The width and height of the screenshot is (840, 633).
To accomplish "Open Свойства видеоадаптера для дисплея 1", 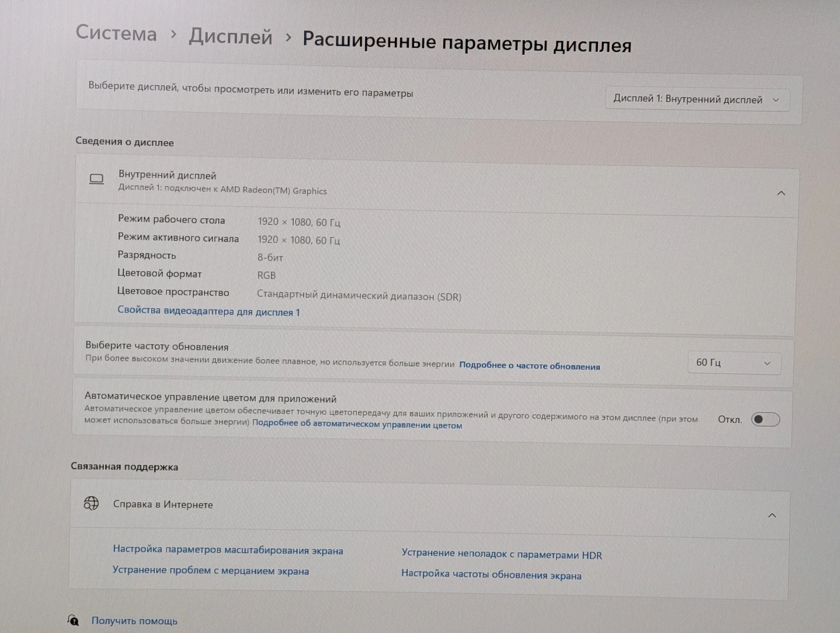I will (x=209, y=311).
